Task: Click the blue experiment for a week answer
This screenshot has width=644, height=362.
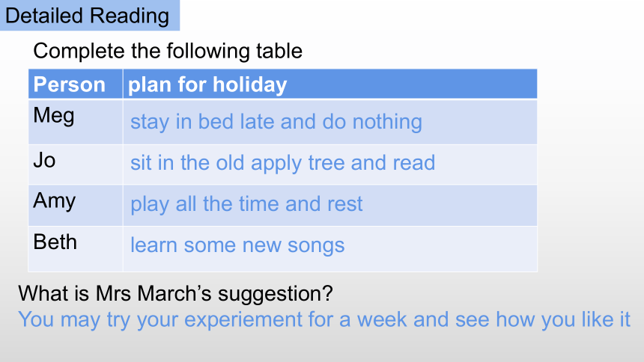Action: point(324,319)
